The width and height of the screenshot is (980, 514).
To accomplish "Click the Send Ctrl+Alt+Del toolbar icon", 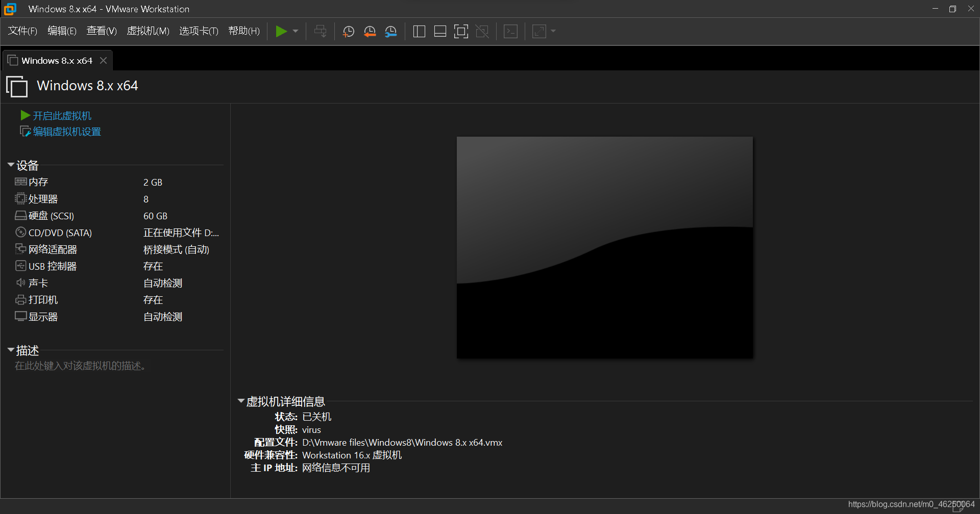I will point(321,31).
